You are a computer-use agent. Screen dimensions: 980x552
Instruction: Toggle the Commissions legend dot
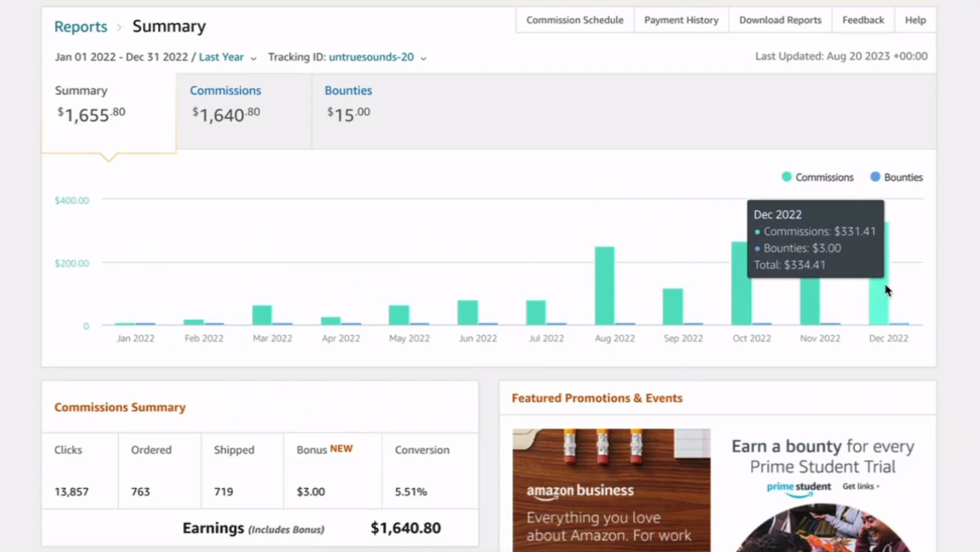(x=787, y=177)
